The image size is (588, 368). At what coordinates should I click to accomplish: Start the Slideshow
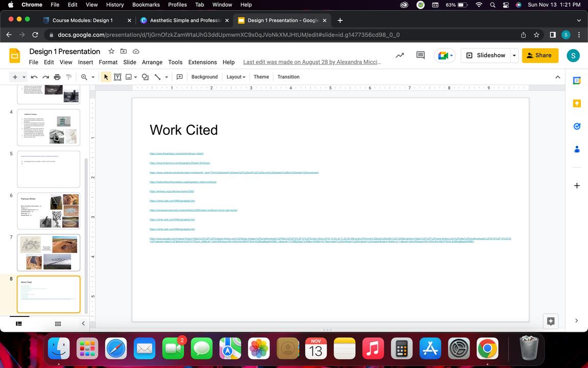pyautogui.click(x=485, y=56)
